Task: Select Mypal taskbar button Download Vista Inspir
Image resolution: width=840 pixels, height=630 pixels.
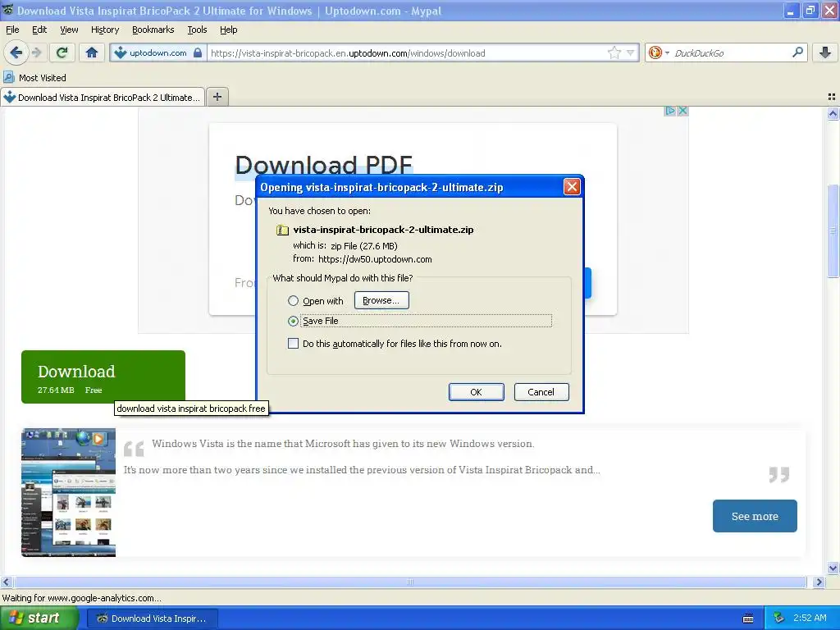Action: pyautogui.click(x=152, y=619)
